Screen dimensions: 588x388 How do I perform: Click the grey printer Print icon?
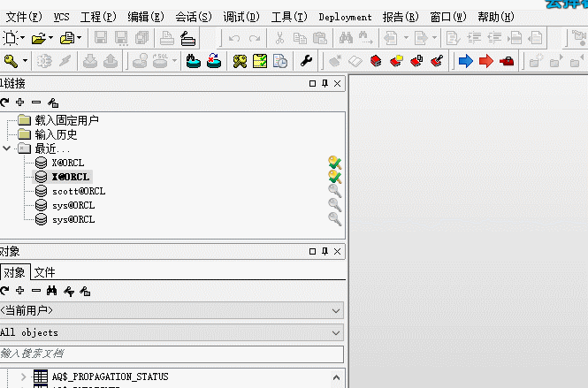(x=167, y=38)
